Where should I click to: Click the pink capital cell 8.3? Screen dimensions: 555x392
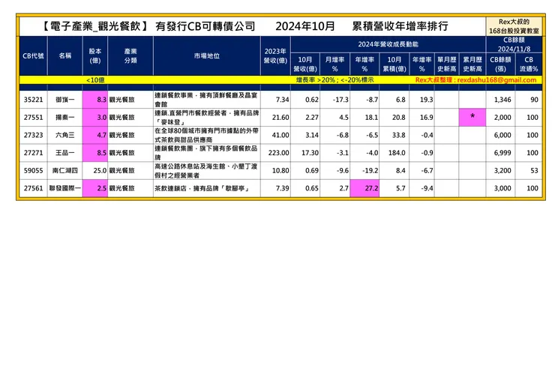(x=95, y=100)
